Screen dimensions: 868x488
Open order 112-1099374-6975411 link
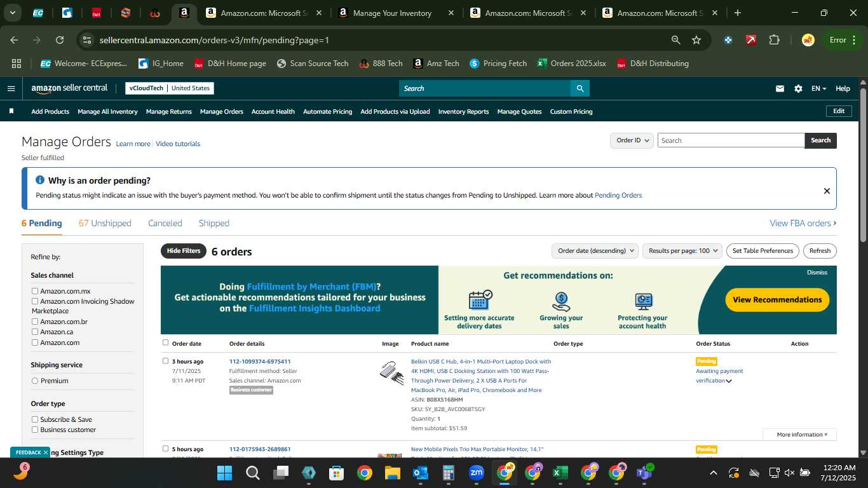coord(260,362)
